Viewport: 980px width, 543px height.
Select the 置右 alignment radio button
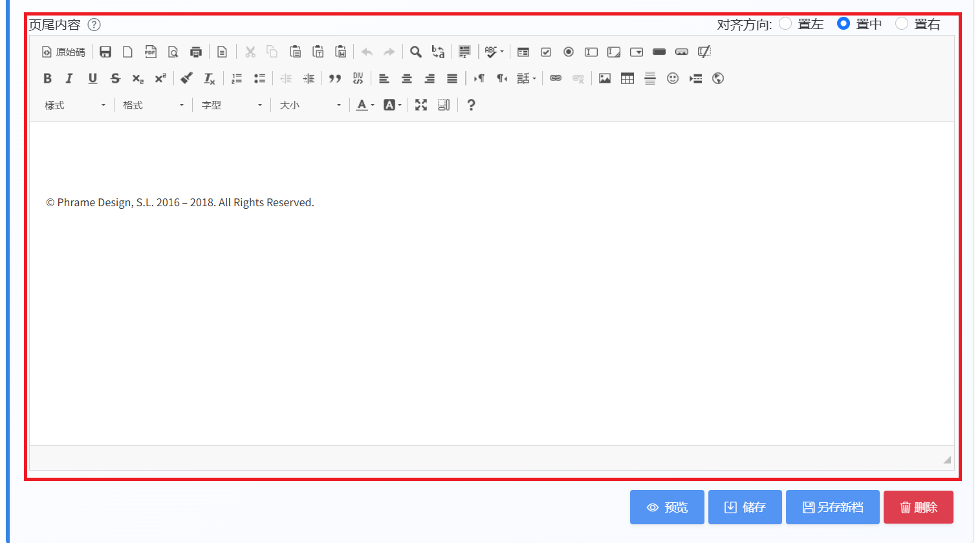[902, 24]
